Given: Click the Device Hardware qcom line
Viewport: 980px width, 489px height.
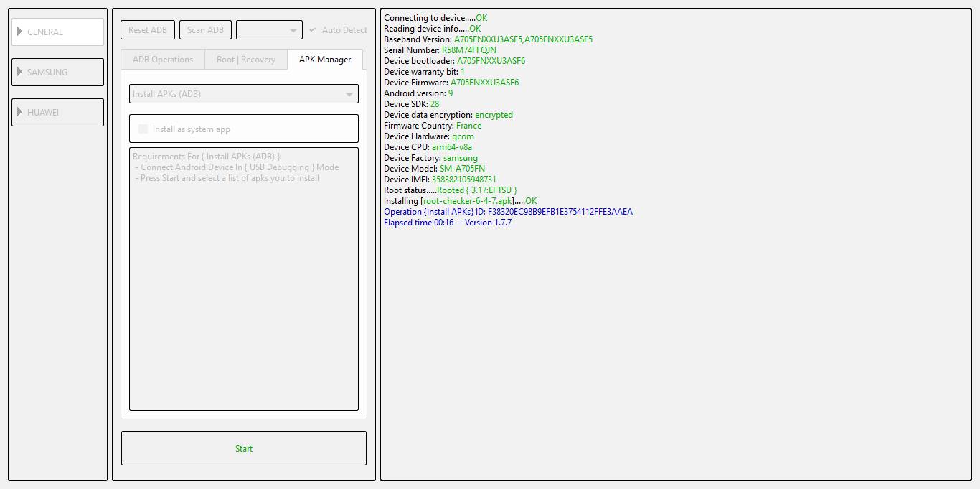Looking at the screenshot, I should click(x=429, y=136).
